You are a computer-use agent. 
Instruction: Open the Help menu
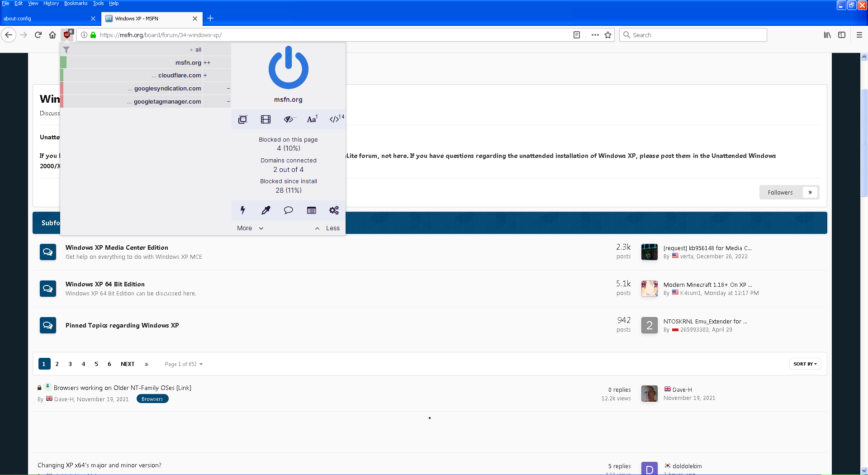[x=114, y=3]
